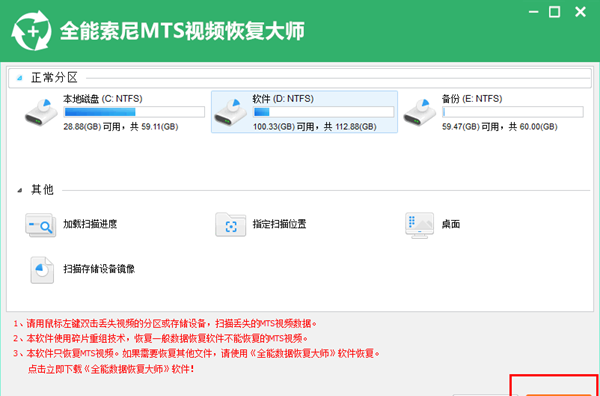
Task: Select the software D drive icon
Action: click(230, 112)
